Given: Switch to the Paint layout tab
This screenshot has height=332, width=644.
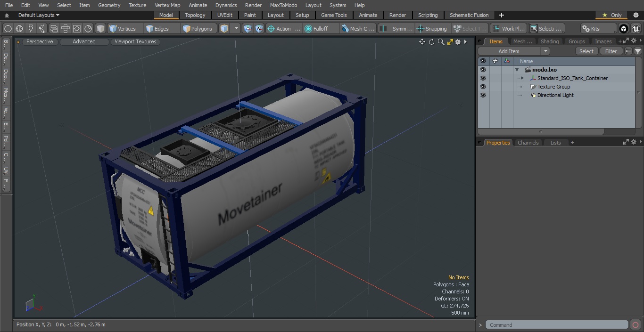Looking at the screenshot, I should (250, 15).
